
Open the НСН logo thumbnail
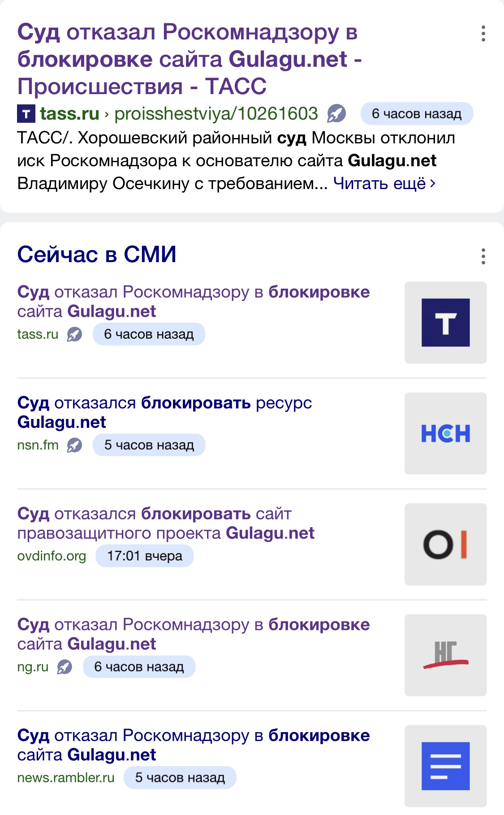(445, 433)
